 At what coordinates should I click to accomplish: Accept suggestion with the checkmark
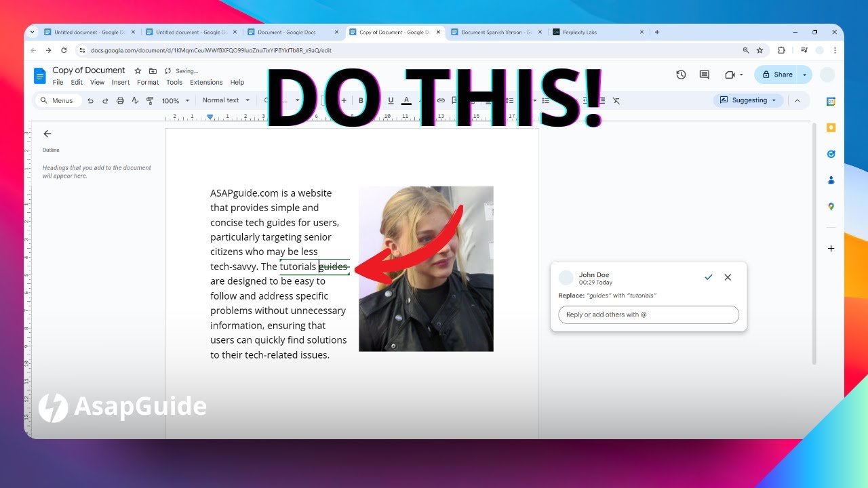[x=709, y=277]
